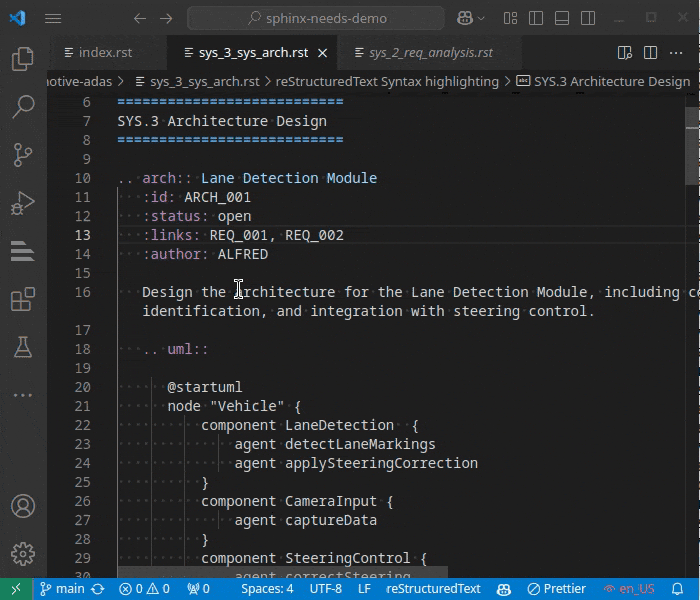This screenshot has height=600, width=700.
Task: Click the ports forwarded indicator
Action: pos(199,589)
